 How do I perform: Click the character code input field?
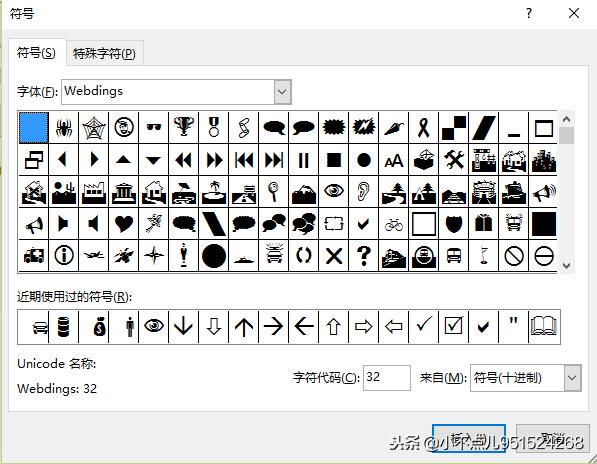coord(387,378)
